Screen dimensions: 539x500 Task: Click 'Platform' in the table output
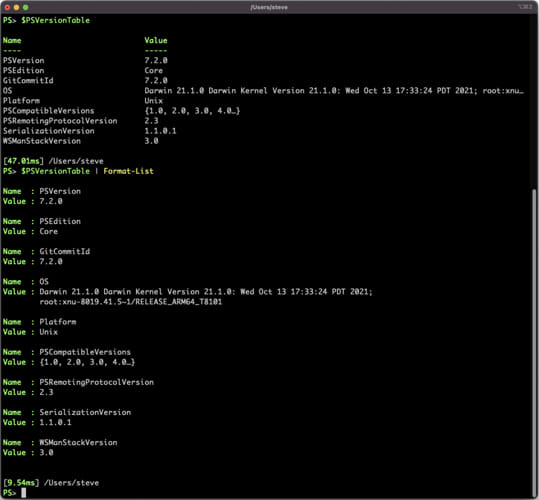click(21, 101)
